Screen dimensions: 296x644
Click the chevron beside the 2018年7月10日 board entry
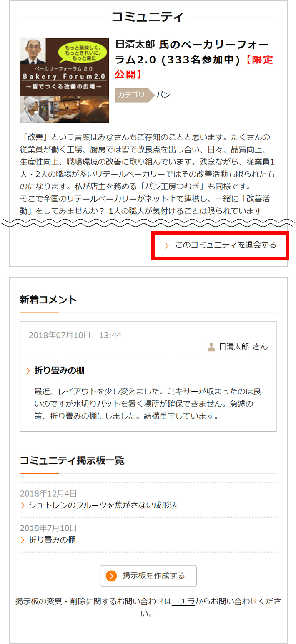tap(23, 540)
